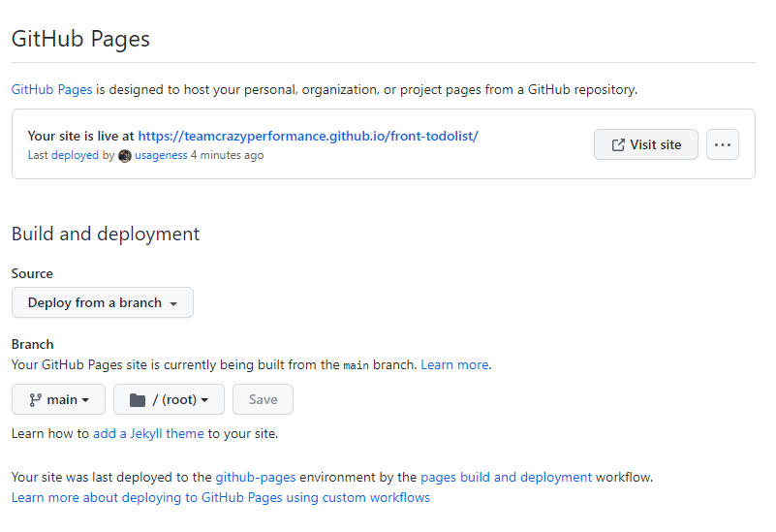Click the usageness avatar image

[x=125, y=156]
